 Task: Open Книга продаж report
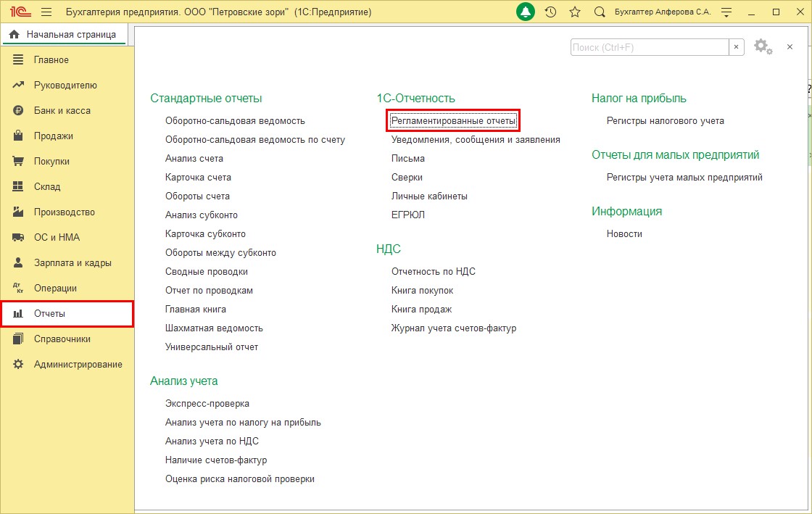(x=421, y=309)
